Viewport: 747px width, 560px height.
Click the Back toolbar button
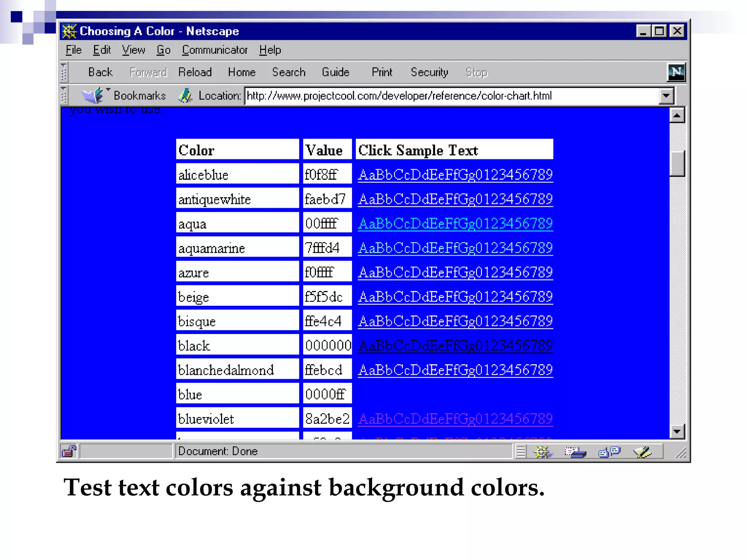(100, 72)
